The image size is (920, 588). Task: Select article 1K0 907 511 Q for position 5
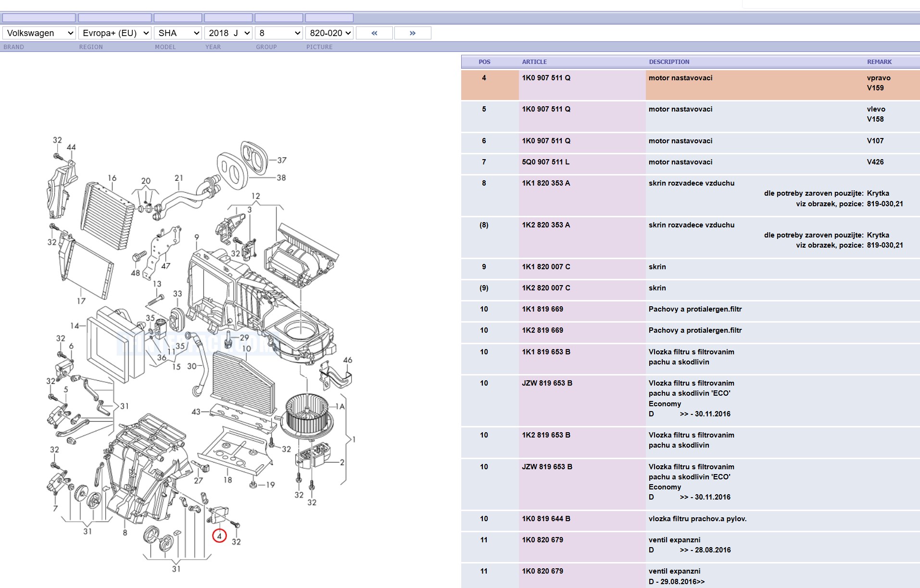pos(546,109)
